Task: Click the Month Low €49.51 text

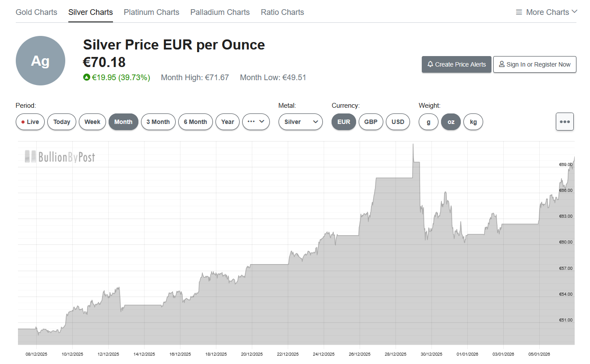Action: 273,78
